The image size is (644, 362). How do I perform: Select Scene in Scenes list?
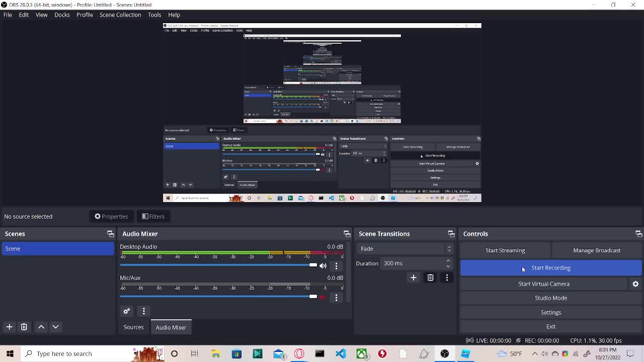pyautogui.click(x=58, y=249)
